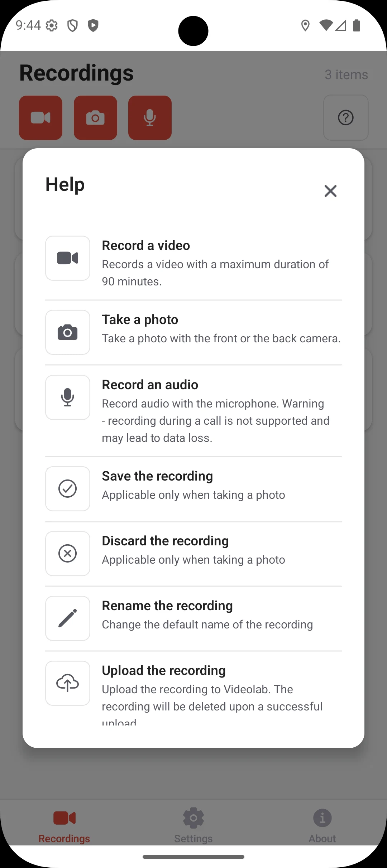Select the "Discard the recording" heading

click(x=165, y=541)
